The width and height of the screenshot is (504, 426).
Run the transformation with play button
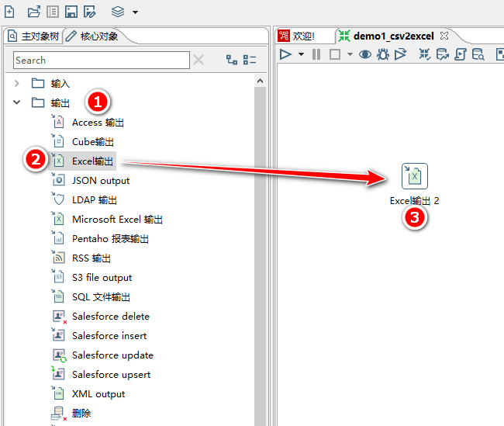(x=285, y=54)
